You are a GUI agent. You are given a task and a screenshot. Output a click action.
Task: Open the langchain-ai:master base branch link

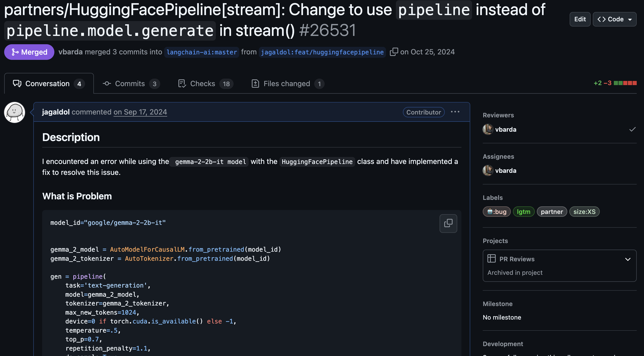[x=202, y=52]
